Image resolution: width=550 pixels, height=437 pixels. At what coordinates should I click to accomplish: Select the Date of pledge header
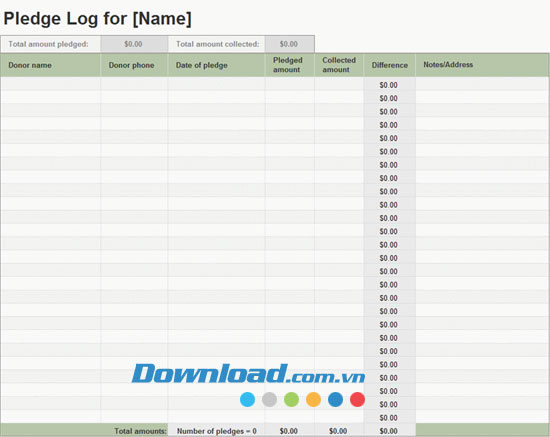coord(216,65)
